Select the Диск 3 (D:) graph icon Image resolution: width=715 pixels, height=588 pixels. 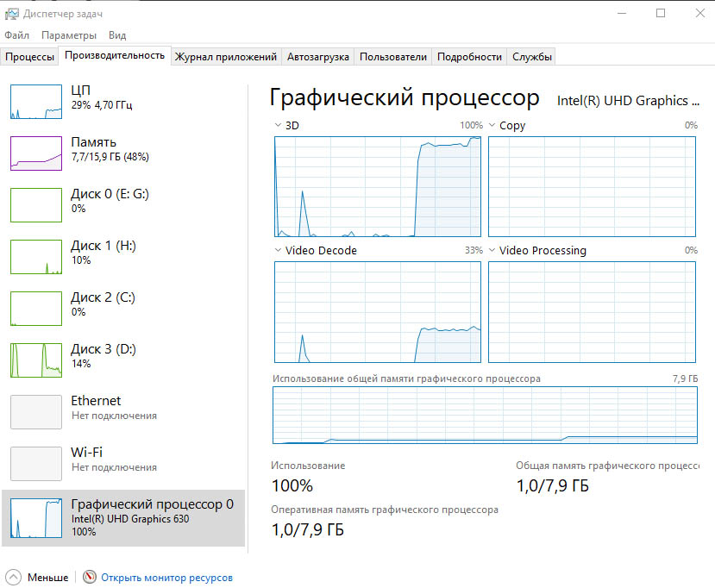(x=35, y=360)
